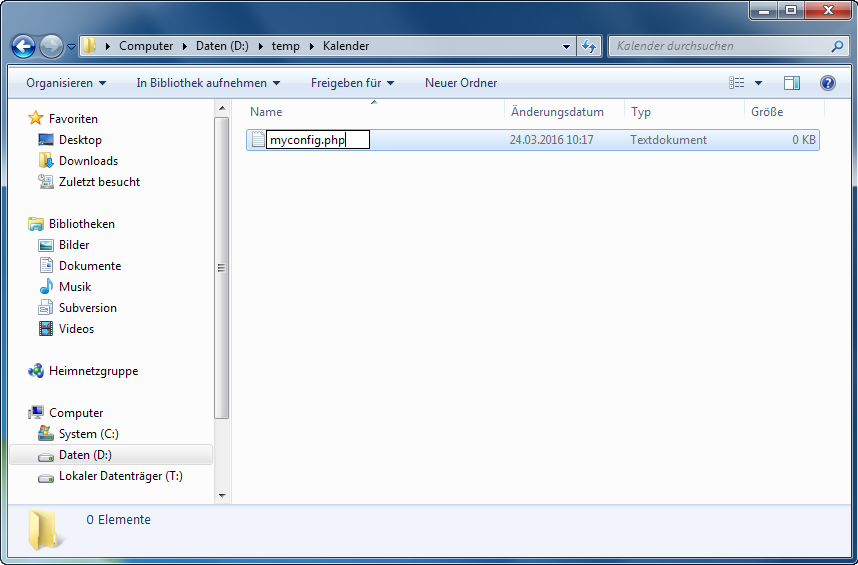The height and width of the screenshot is (565, 858).
Task: Open recent pages dropdown beside Forward arrow
Action: 71,47
